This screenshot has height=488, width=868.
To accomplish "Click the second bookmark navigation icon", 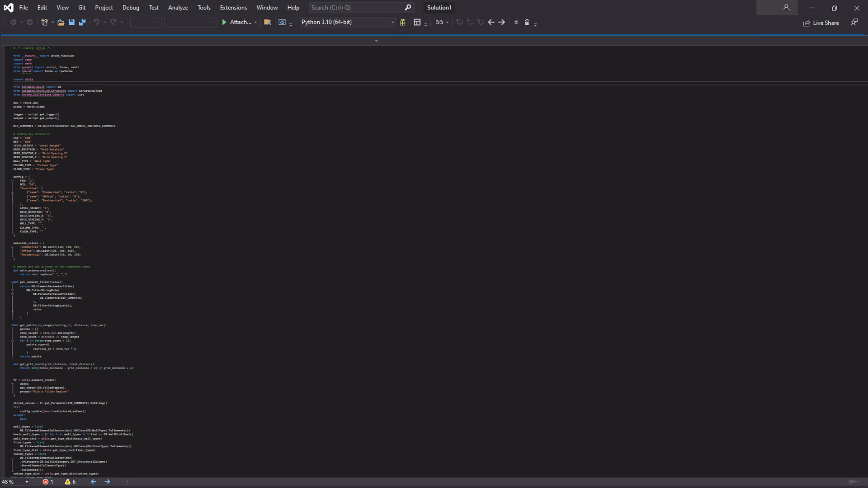I will [x=470, y=22].
